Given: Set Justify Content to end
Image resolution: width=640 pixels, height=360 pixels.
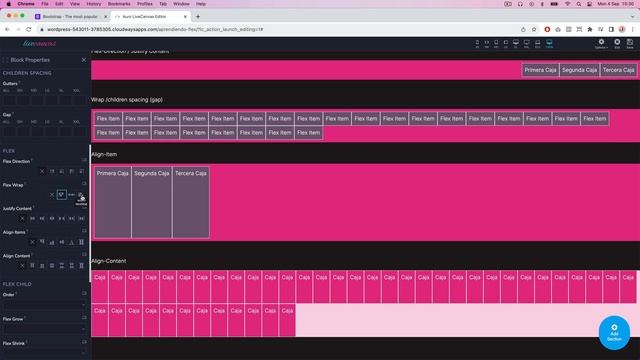Looking at the screenshot, I should [42, 219].
